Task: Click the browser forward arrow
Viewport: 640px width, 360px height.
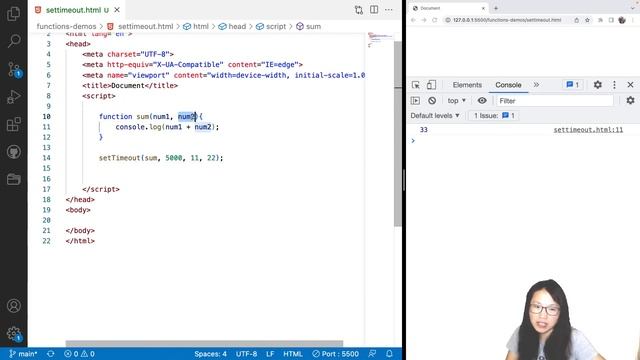Action: click(x=424, y=20)
